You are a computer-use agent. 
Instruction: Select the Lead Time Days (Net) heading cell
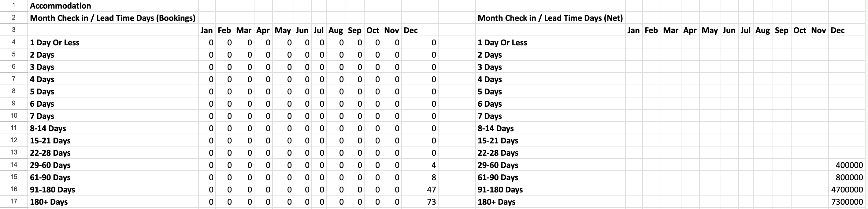pos(550,18)
